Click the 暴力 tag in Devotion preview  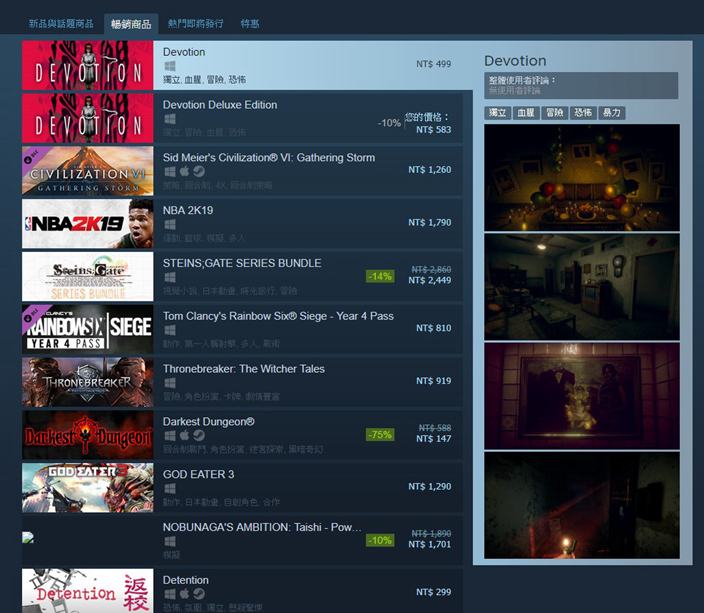coord(612,113)
